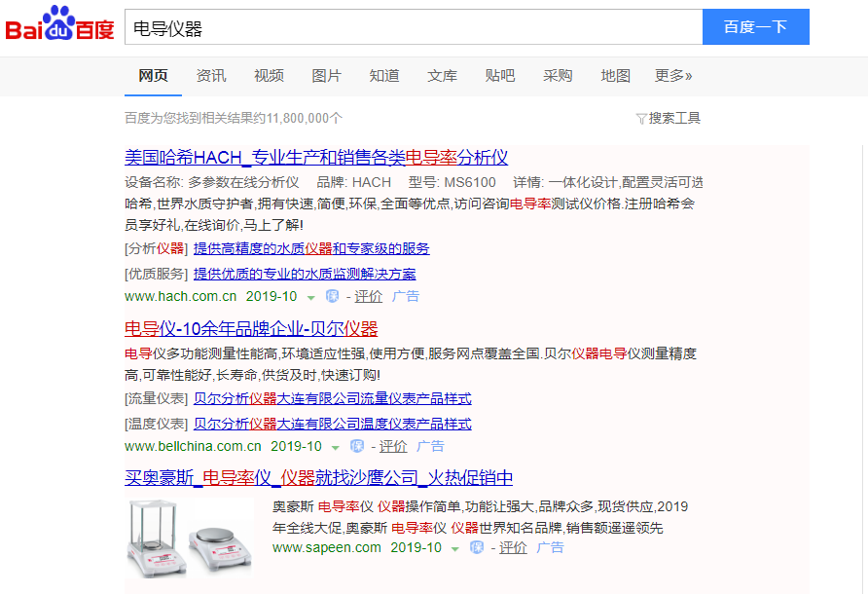Click the www.bellchina.com.cn URL

point(193,446)
